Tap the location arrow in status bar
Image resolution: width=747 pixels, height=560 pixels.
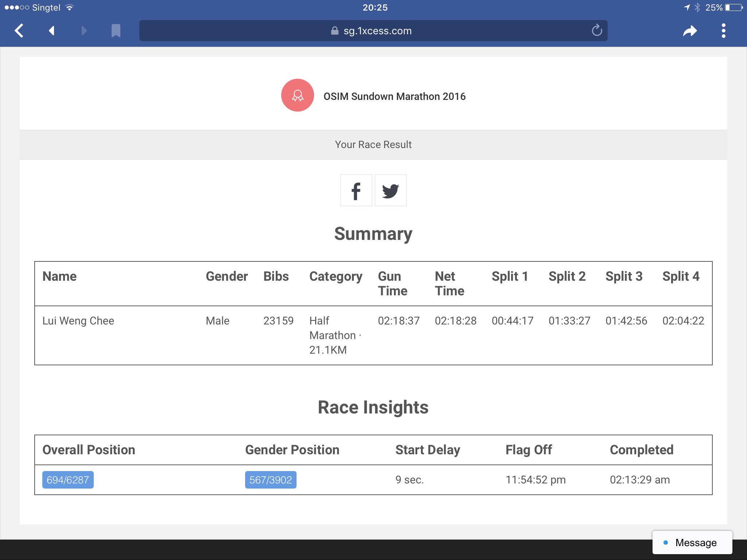tap(687, 7)
